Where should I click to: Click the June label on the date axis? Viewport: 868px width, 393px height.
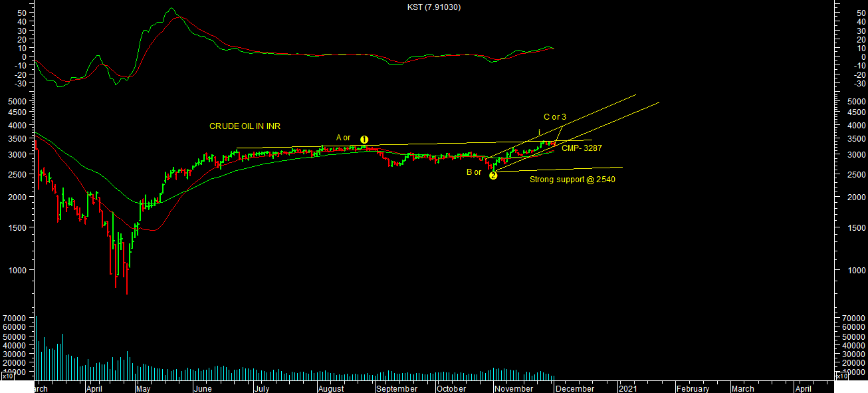coord(202,389)
